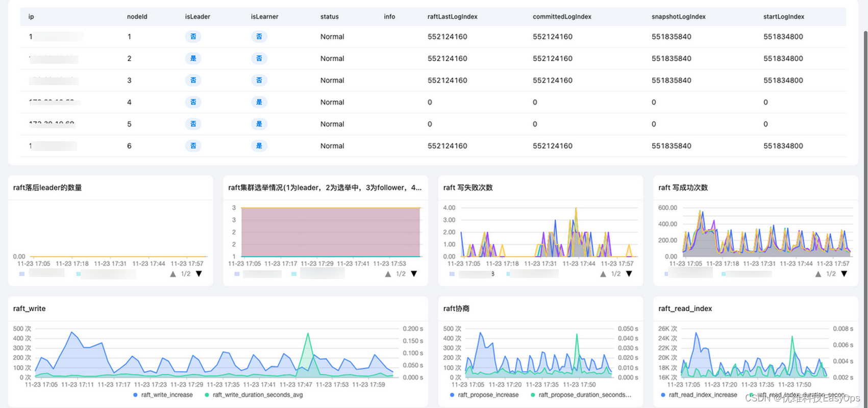Screen dimensions: 868x408
Task: Toggle raft_propose_duration_seconds series in legend
Action: point(581,395)
